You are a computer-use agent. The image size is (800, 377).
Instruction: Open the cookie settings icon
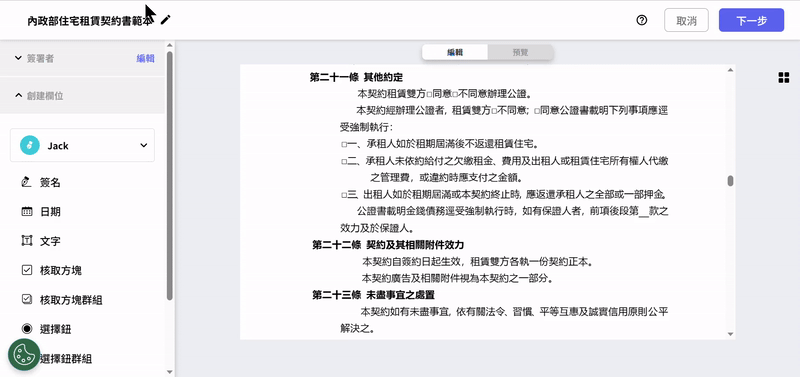tap(24, 354)
